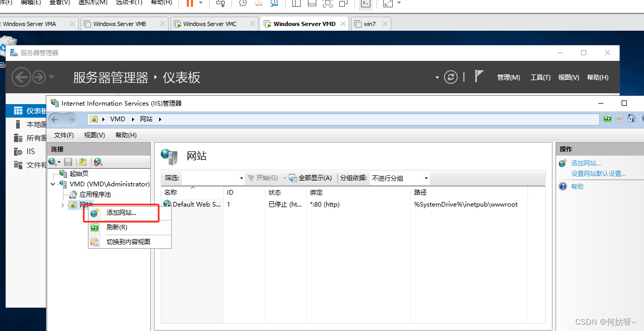This screenshot has height=331, width=644.
Task: Click the 绑定 column header
Action: point(358,192)
